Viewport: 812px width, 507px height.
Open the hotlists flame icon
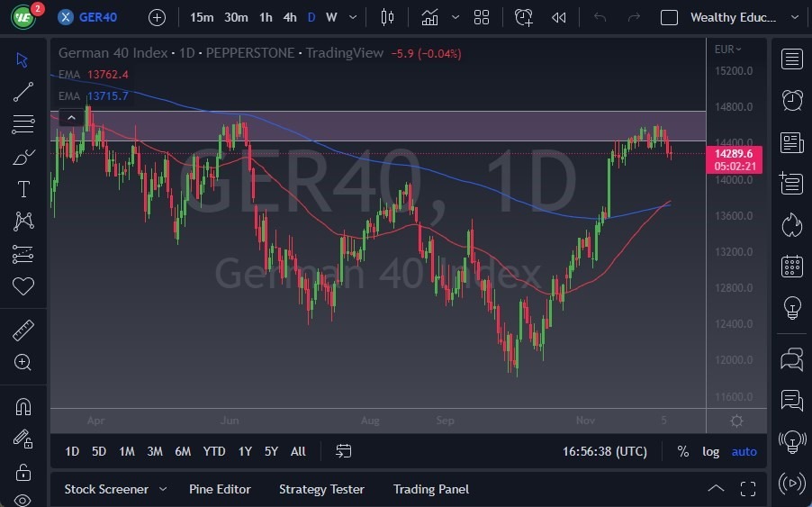pos(792,225)
